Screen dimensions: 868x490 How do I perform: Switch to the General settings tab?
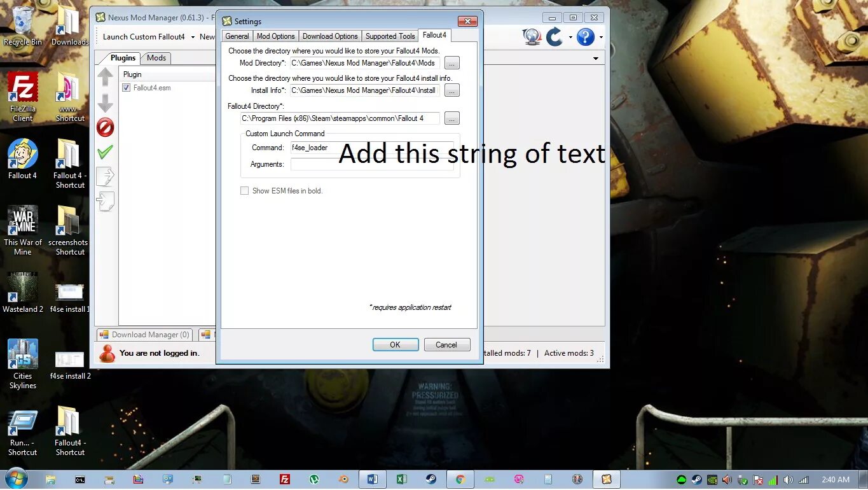[x=237, y=36]
